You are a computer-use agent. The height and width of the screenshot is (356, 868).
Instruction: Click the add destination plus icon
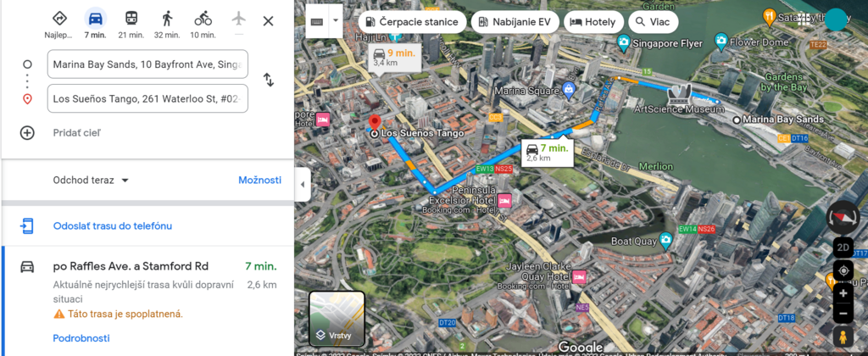(27, 132)
